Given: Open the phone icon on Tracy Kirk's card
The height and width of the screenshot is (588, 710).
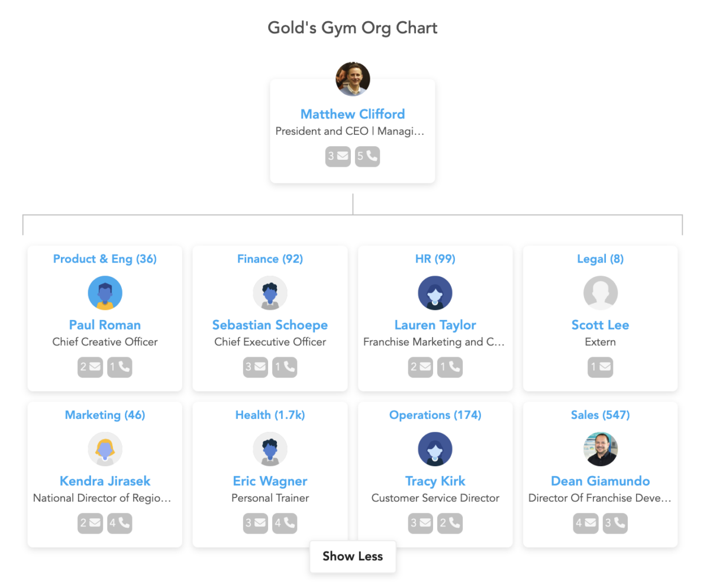Looking at the screenshot, I should pyautogui.click(x=450, y=523).
